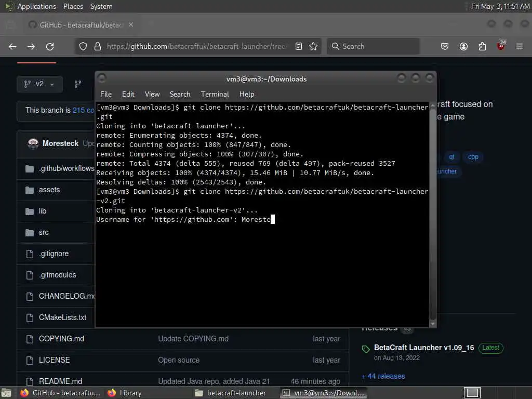The image size is (532, 399).
Task: Open Moresteck author profile link
Action: pyautogui.click(x=60, y=143)
